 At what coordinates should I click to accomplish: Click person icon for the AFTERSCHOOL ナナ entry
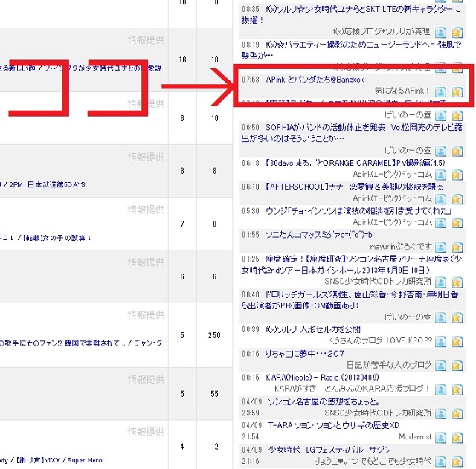(440, 199)
